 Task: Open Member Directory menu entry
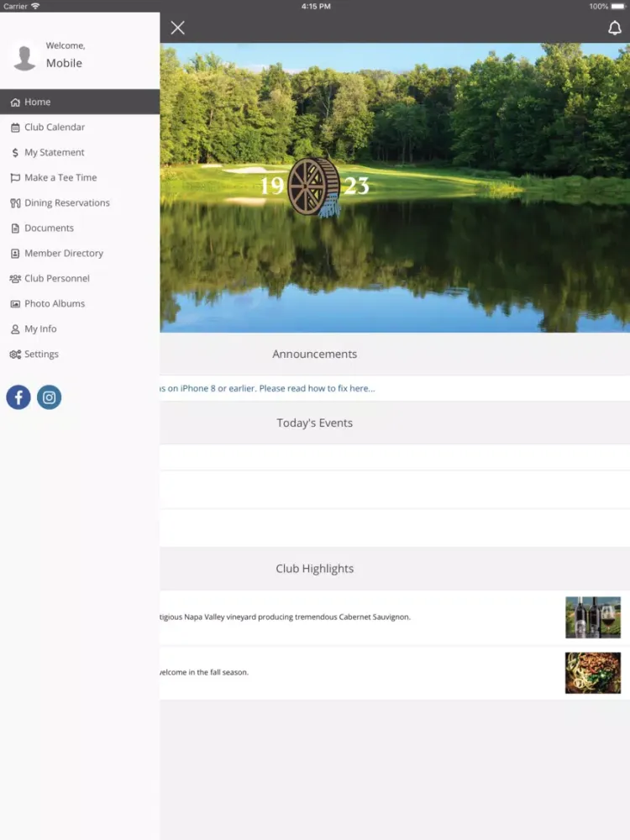click(80, 253)
